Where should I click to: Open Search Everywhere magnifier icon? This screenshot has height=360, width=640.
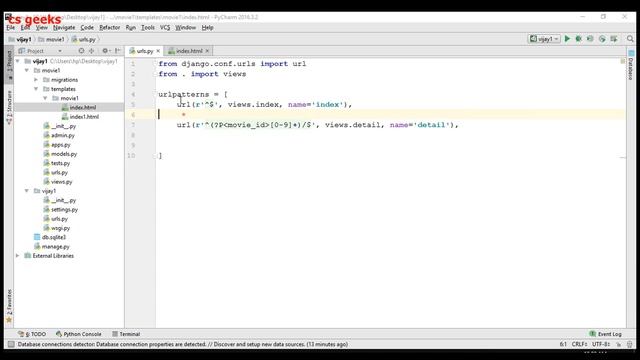tap(630, 39)
